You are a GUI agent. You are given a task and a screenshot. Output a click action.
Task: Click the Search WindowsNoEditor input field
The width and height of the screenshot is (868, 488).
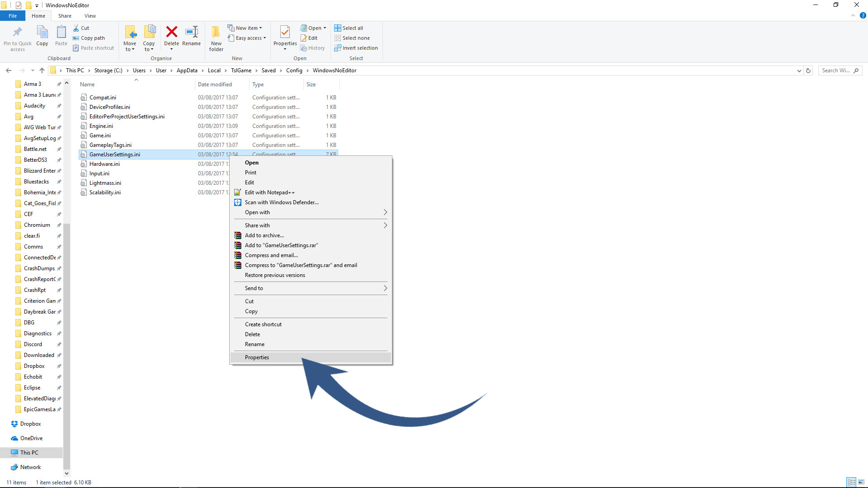click(835, 70)
